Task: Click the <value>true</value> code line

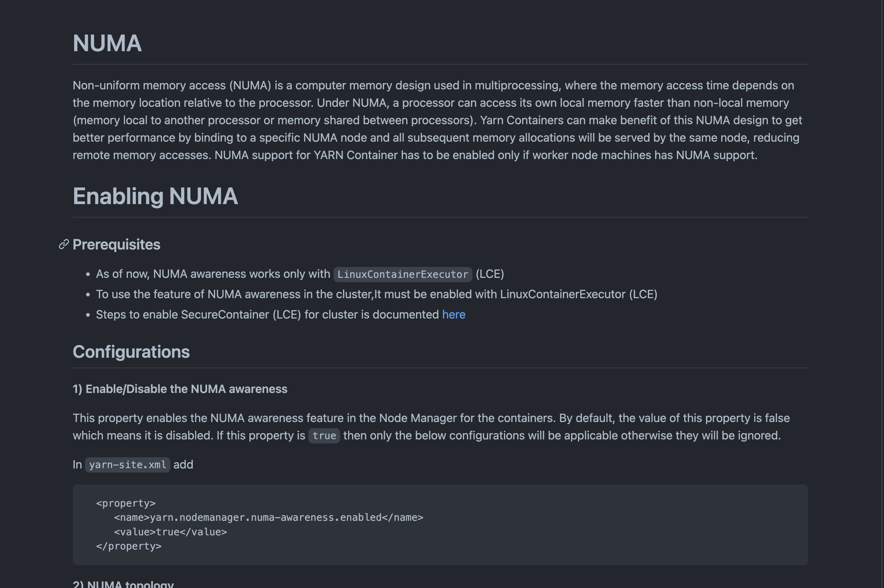Action: tap(170, 532)
